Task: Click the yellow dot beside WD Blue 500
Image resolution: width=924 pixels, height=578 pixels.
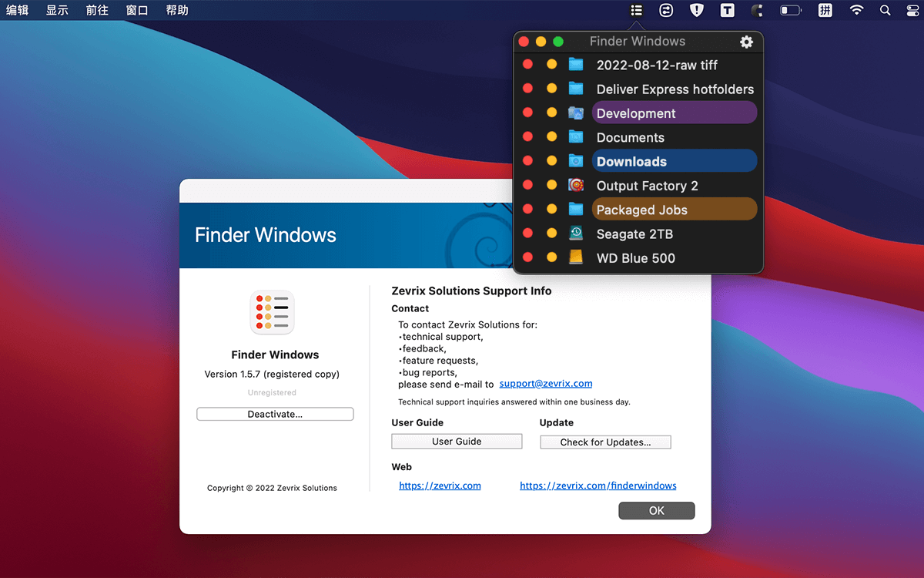Action: 551,257
